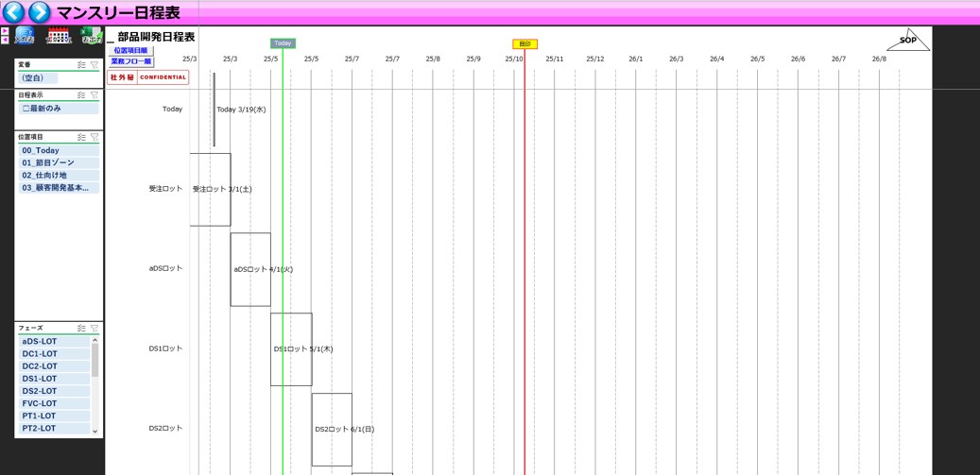980x475 pixels.
Task: Select 02_仕向け地 slicer item
Action: tap(59, 176)
